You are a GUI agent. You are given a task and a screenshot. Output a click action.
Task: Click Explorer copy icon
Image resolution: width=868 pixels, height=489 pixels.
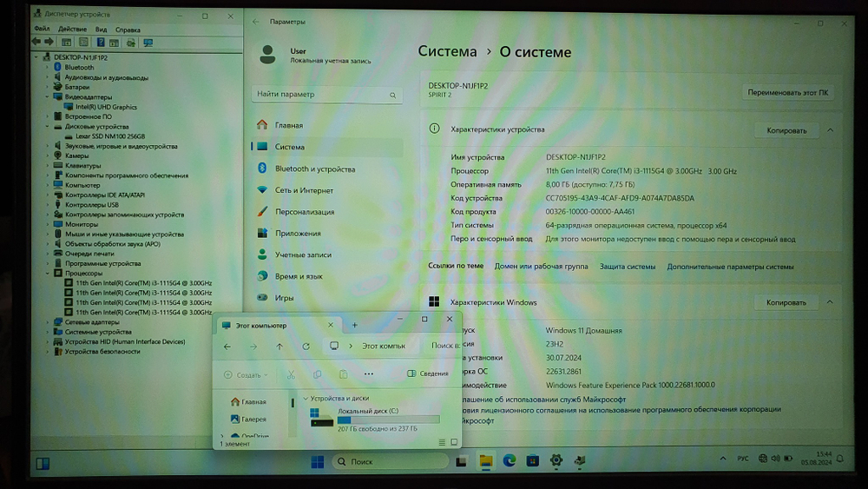pos(317,375)
